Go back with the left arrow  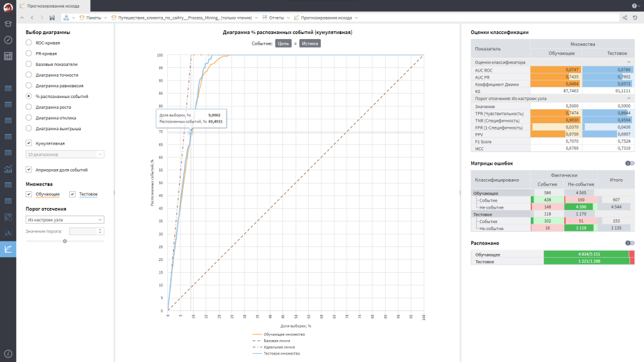[x=32, y=18]
